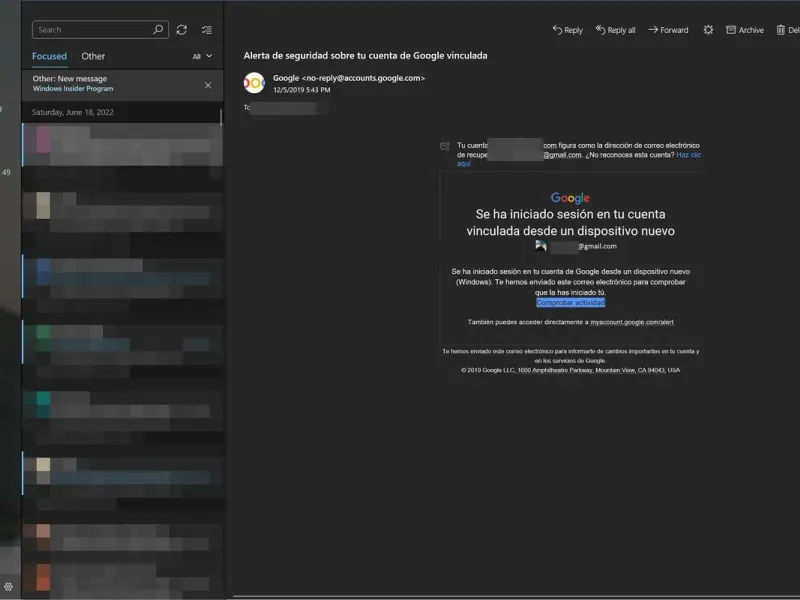Click the sender address no-reply@accounts.google.com
The height and width of the screenshot is (600, 800).
[363, 78]
